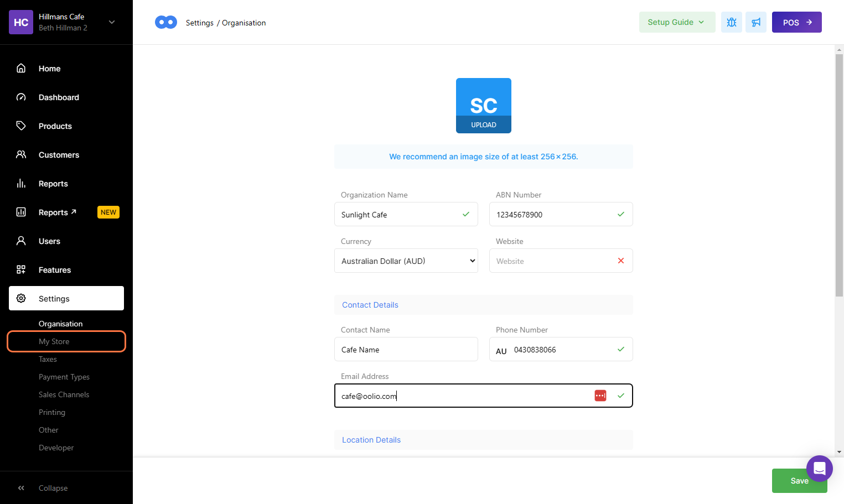The width and height of the screenshot is (844, 504).
Task: Open the POS button
Action: point(796,22)
